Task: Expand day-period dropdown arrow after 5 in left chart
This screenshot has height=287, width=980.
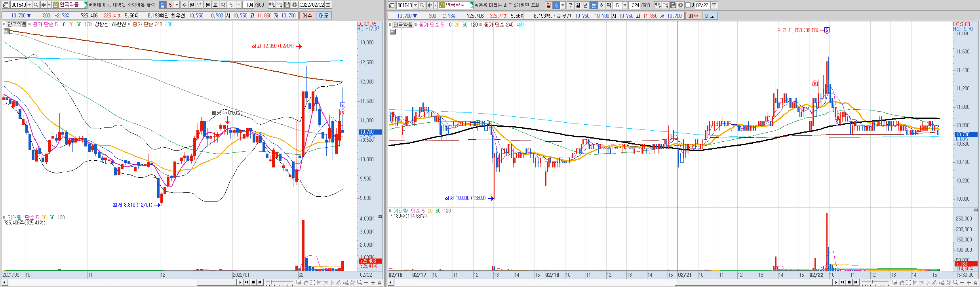Action: point(177,5)
